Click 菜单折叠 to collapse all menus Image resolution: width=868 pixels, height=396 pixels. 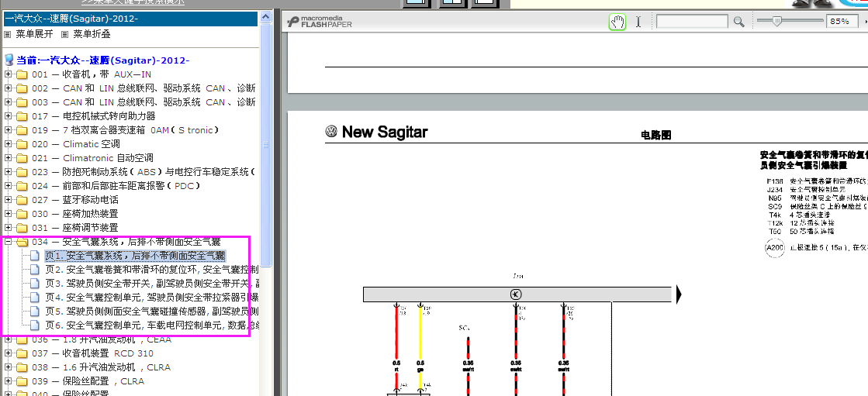(92, 34)
